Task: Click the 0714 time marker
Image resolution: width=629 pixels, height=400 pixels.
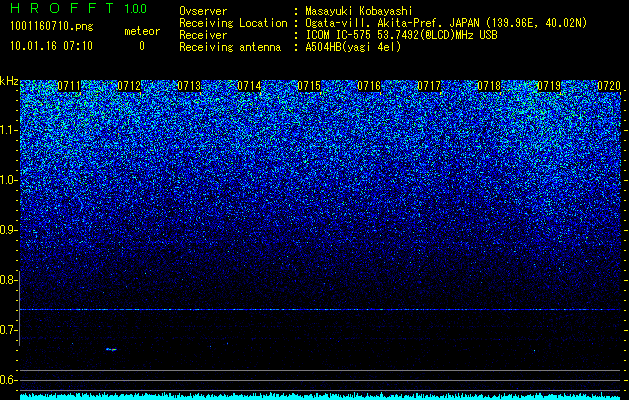Action: tap(249, 86)
